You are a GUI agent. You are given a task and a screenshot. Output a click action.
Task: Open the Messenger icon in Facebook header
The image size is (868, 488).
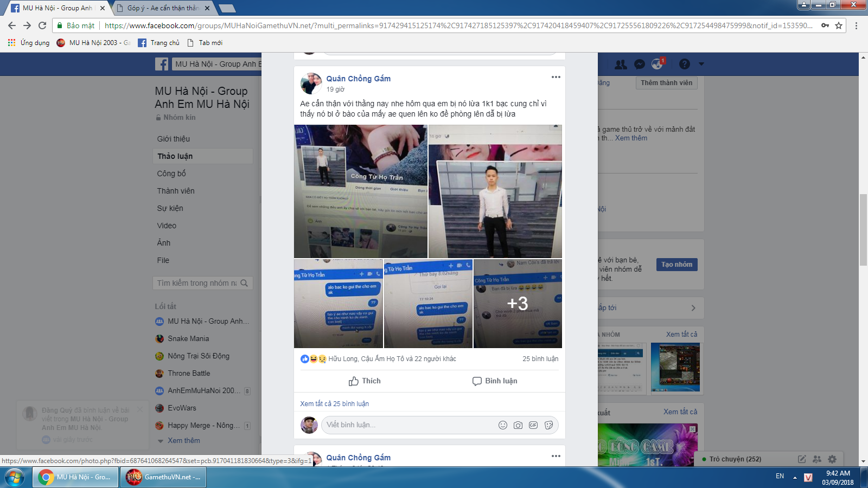[x=640, y=64]
